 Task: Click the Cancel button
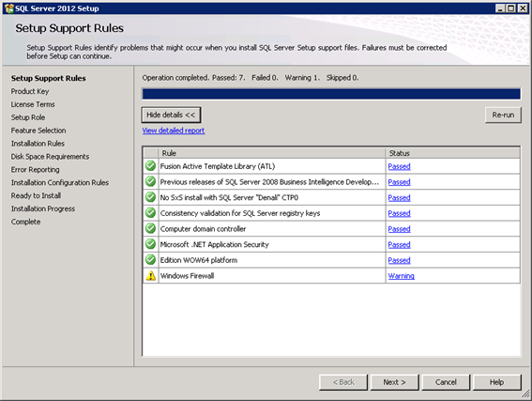(x=446, y=382)
